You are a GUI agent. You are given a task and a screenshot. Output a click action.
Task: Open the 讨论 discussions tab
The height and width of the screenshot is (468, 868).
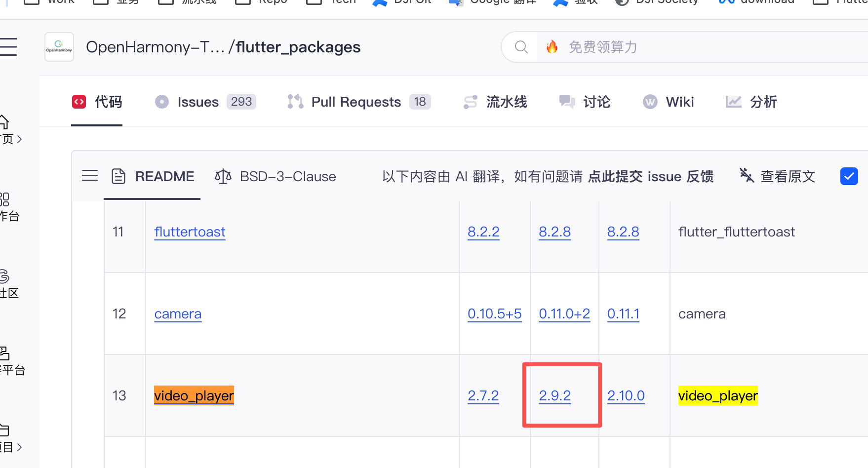(x=585, y=102)
